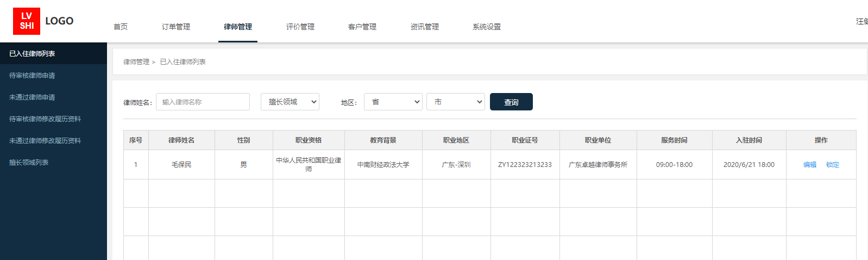Open 客户管理 in top navigation
Viewport: 868px width, 260px height.
(362, 27)
